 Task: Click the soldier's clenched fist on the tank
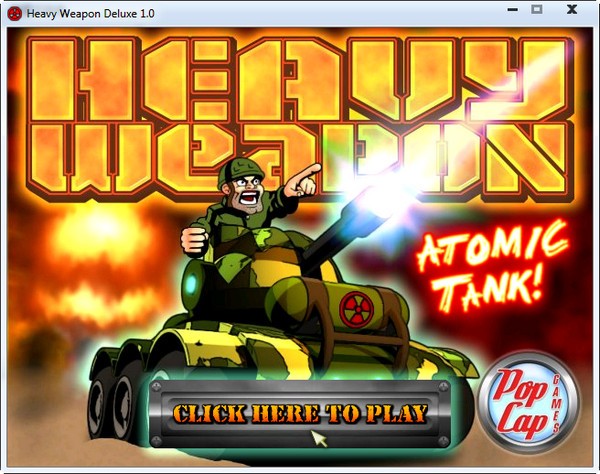(x=193, y=237)
